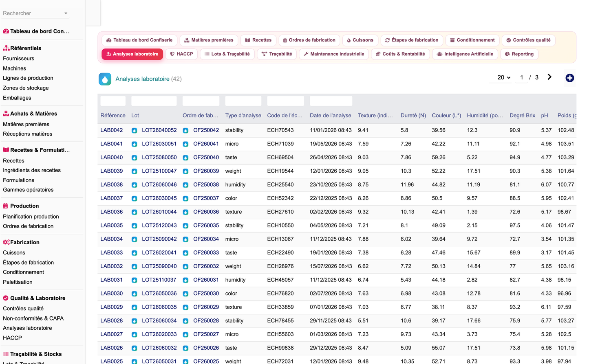The width and height of the screenshot is (589, 364).
Task: Open record LAB0042
Action: tap(112, 130)
